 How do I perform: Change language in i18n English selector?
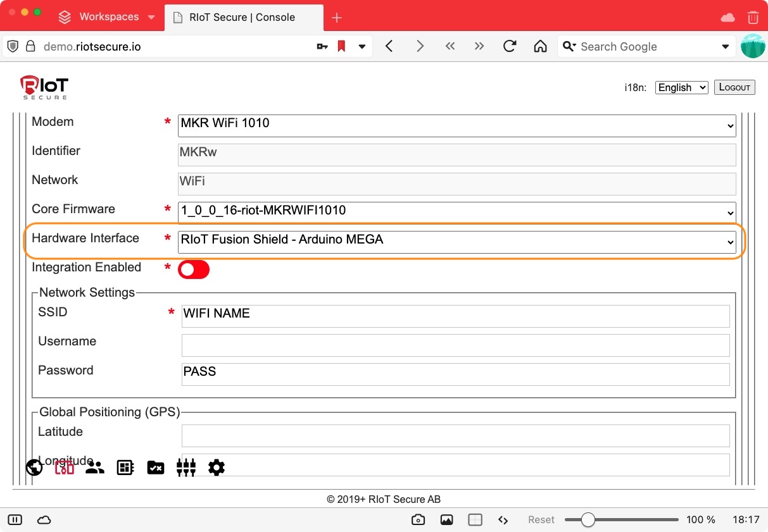click(681, 87)
